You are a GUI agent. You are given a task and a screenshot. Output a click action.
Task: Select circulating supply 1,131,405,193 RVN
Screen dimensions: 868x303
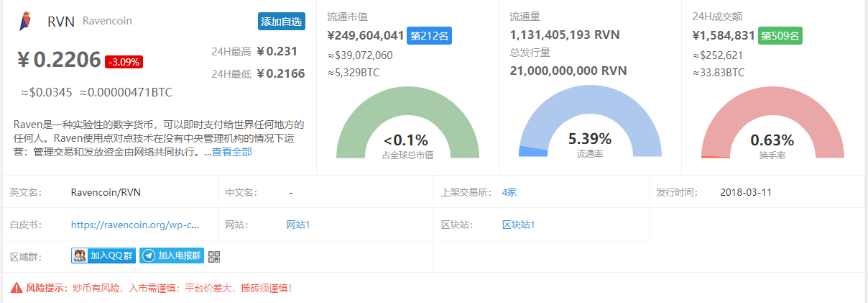pos(565,35)
